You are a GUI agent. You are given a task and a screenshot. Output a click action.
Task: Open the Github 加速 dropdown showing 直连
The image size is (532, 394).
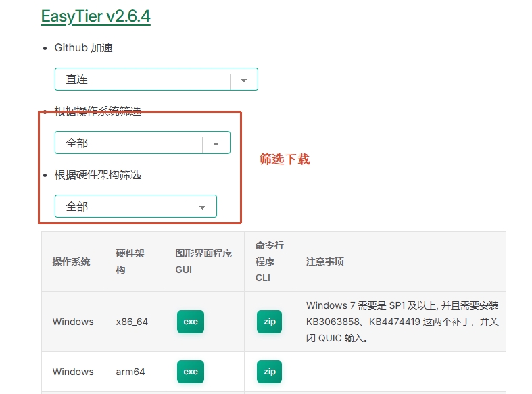[156, 79]
